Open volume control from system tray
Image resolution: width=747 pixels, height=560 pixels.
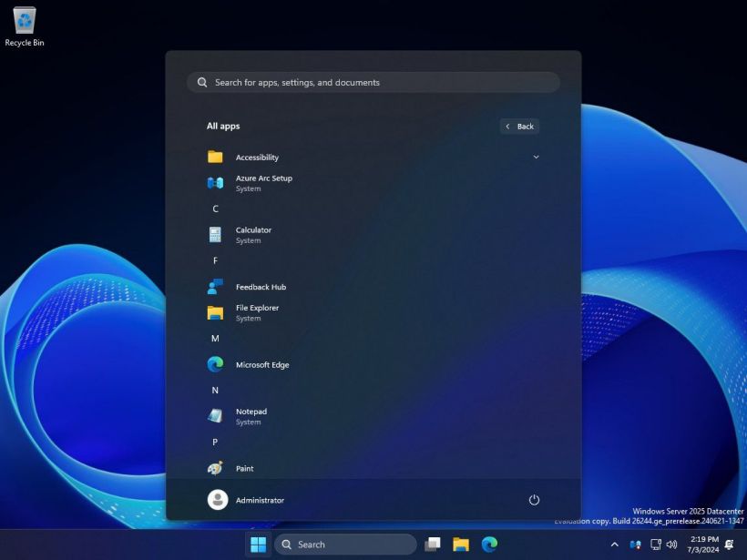671,545
